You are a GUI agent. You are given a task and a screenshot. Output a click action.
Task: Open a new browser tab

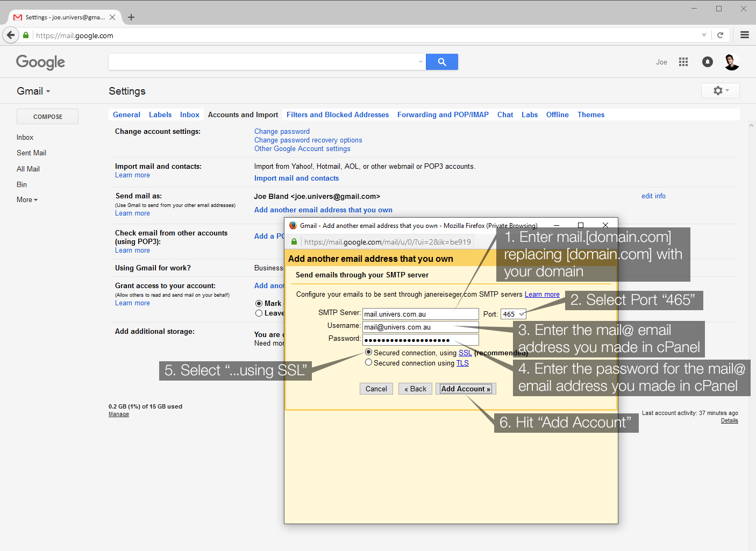(131, 17)
